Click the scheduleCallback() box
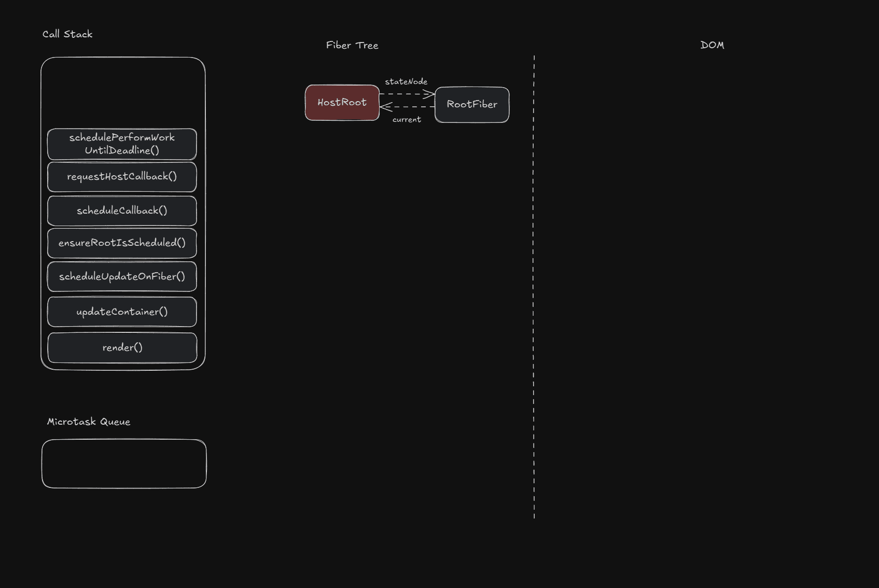Screen dimensions: 879x588 coord(122,211)
